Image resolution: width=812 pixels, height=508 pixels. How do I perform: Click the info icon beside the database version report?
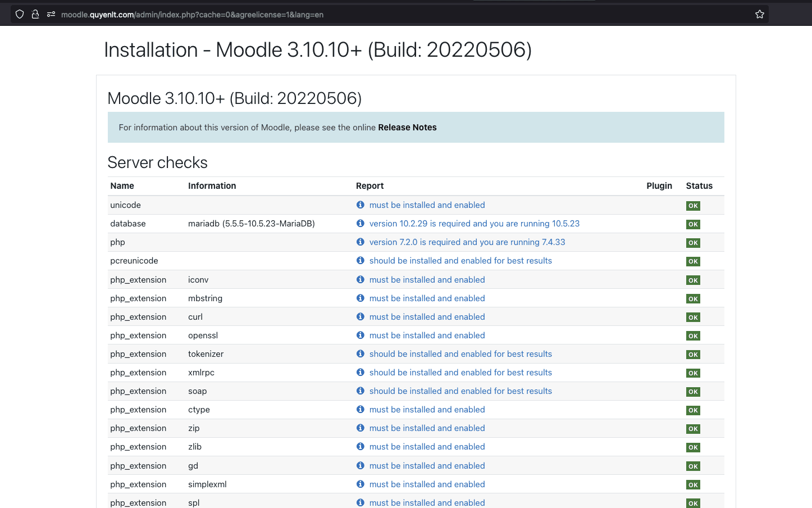pos(361,224)
